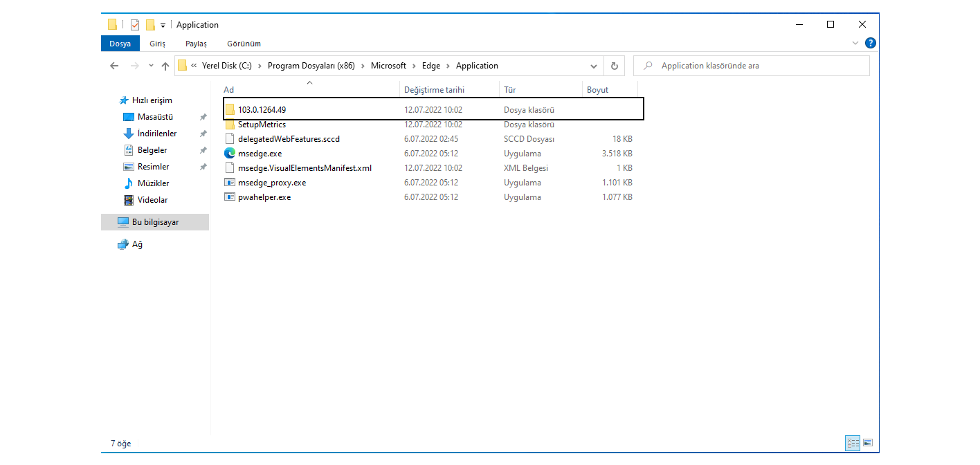980x465 pixels.
Task: Select the 103.0.1264.49 folder icon
Action: (x=230, y=110)
